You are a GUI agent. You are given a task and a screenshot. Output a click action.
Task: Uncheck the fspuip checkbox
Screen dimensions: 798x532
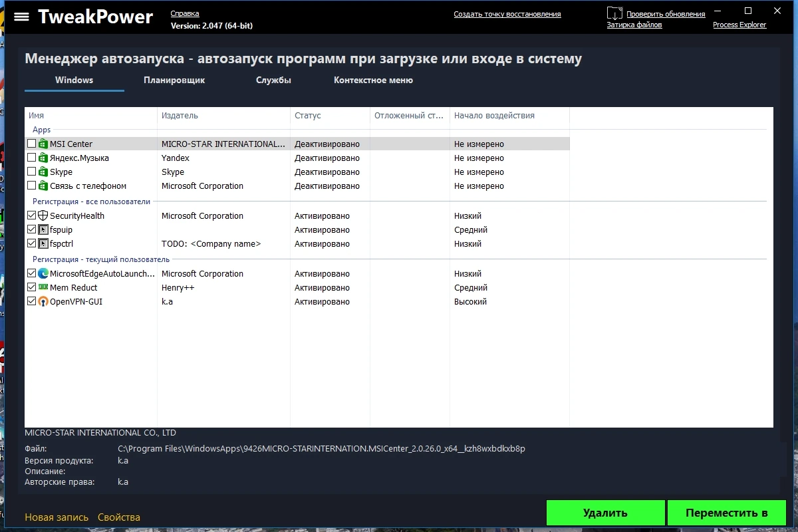(31, 229)
